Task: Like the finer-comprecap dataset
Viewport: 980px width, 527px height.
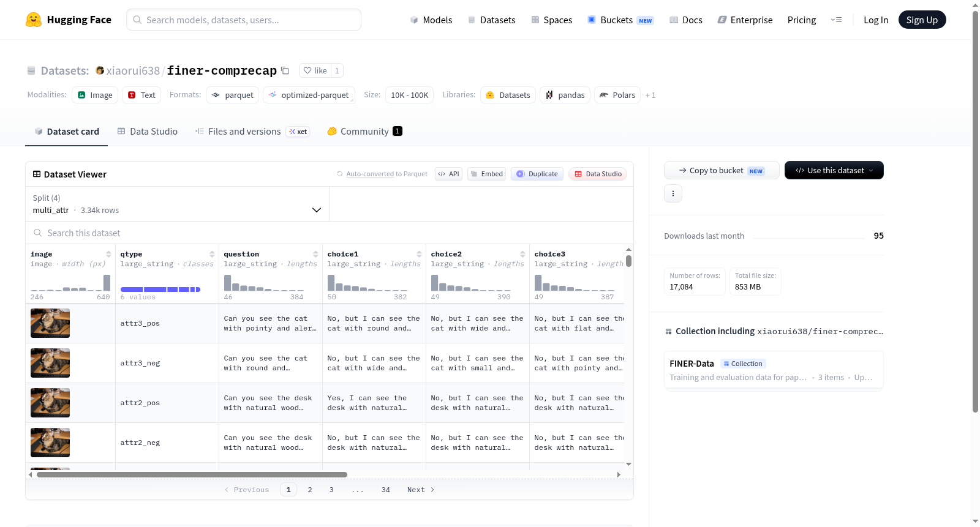Action: tap(315, 70)
